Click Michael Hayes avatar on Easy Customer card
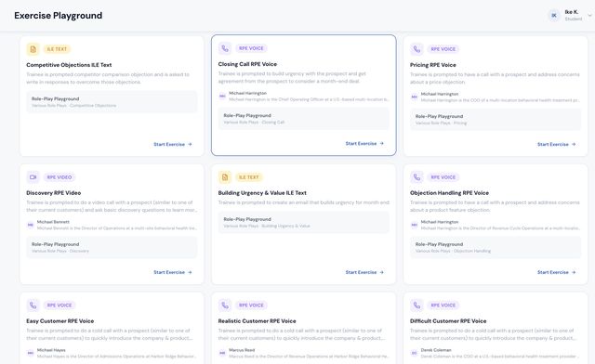 point(31,353)
